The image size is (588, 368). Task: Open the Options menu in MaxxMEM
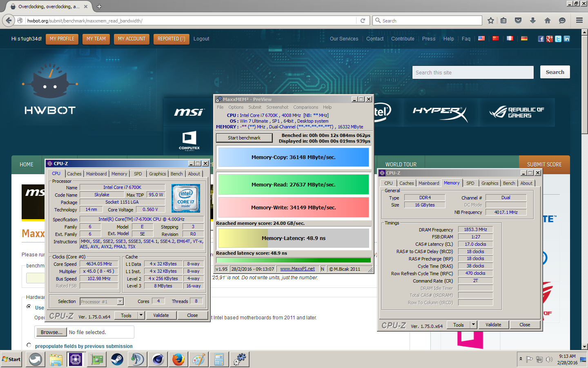(x=236, y=107)
